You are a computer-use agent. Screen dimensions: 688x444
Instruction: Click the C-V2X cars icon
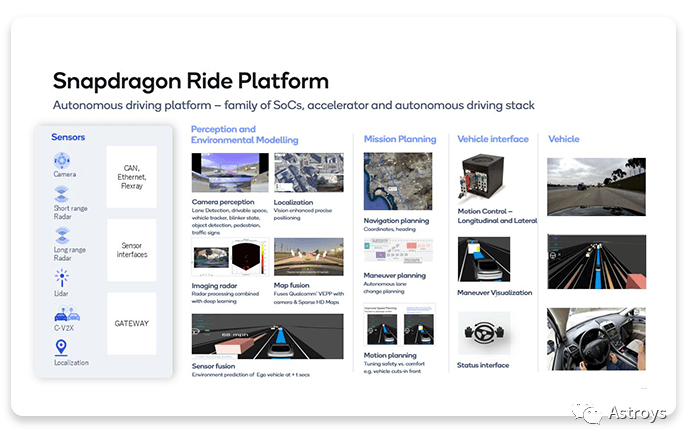click(62, 314)
